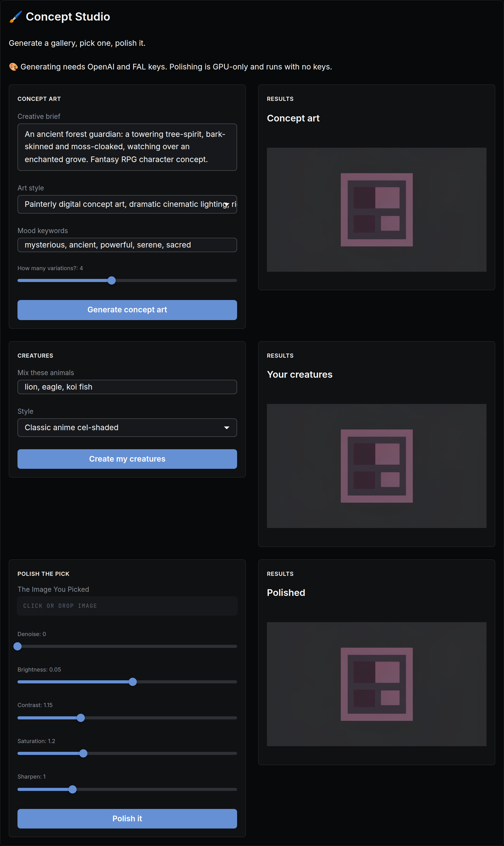The image size is (504, 846).
Task: Click Create my creatures button
Action: point(127,459)
